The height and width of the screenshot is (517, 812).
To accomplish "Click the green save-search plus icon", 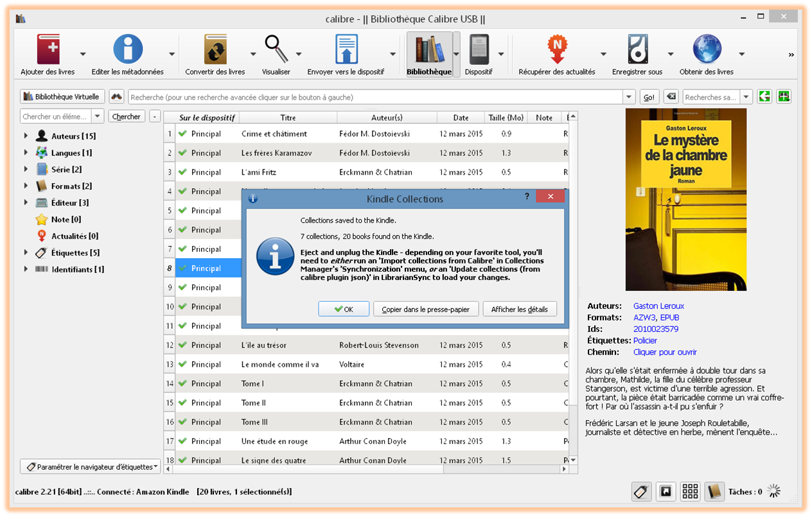I will tap(784, 97).
